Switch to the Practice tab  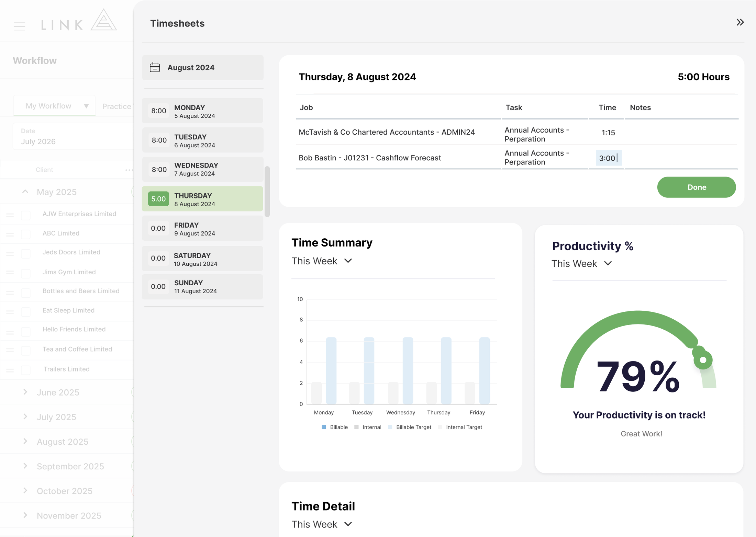[116, 106]
